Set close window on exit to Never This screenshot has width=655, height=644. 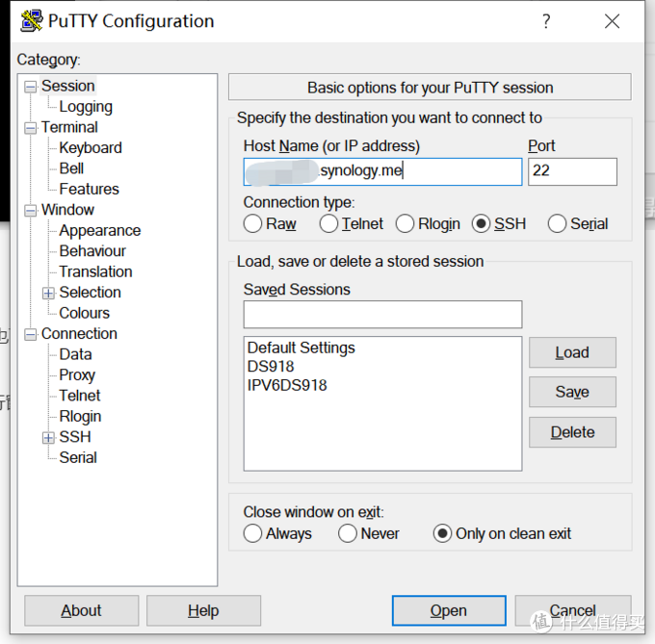pyautogui.click(x=348, y=533)
